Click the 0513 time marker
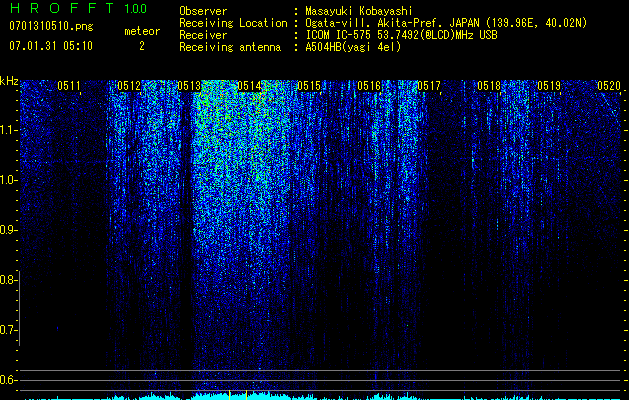The image size is (629, 400). [x=189, y=86]
